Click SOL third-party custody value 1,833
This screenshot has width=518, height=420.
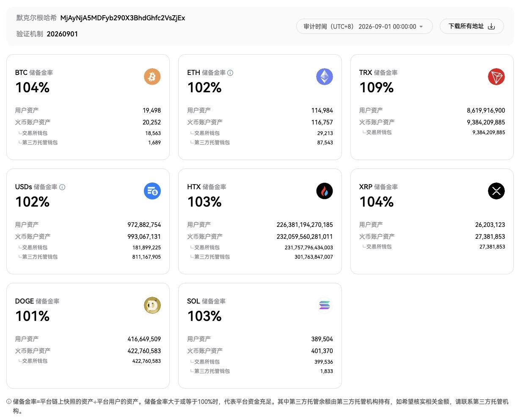pos(327,371)
